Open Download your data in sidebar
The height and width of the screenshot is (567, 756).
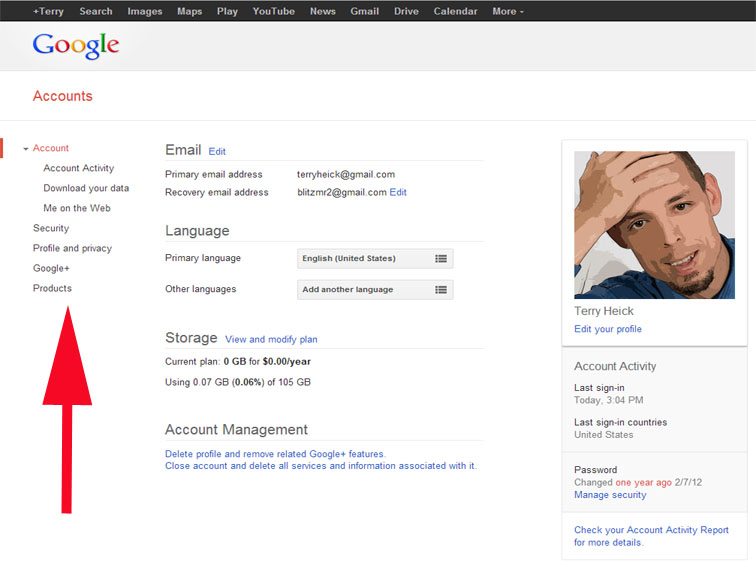point(86,188)
